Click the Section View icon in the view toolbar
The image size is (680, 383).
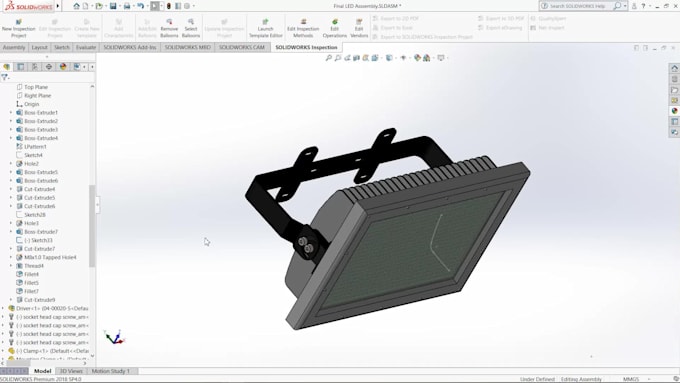tap(356, 58)
